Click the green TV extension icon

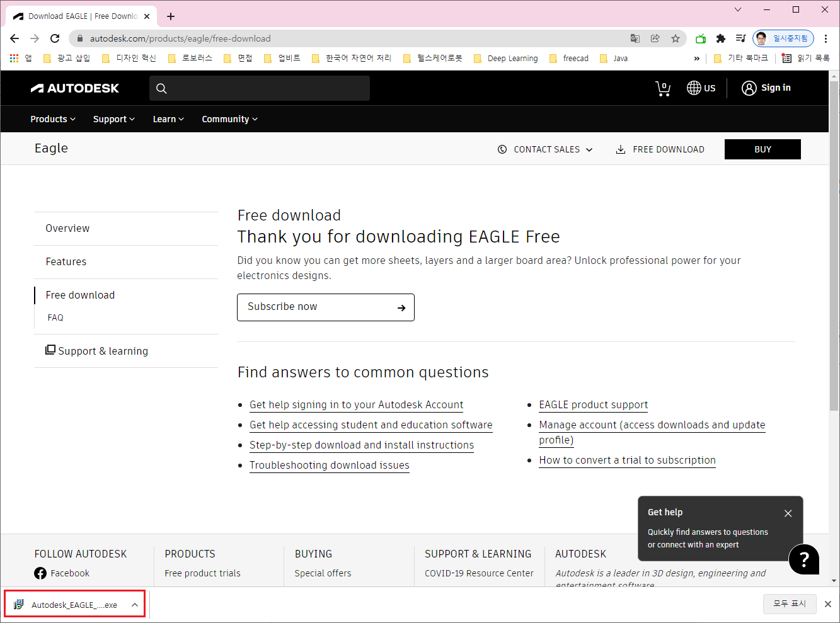pos(701,38)
